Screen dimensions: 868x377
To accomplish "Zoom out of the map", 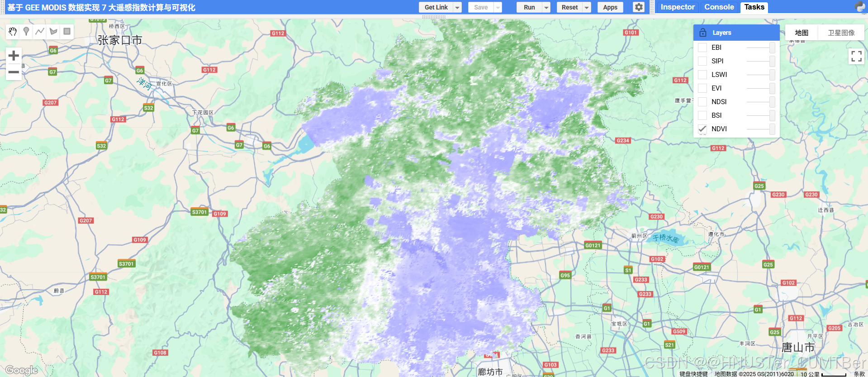I will 14,72.
